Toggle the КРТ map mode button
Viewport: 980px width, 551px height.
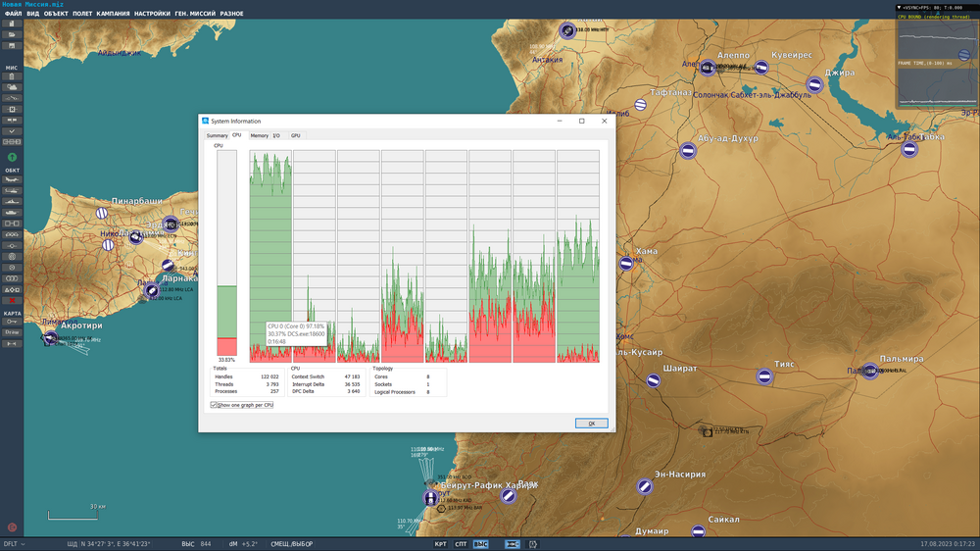pyautogui.click(x=441, y=543)
